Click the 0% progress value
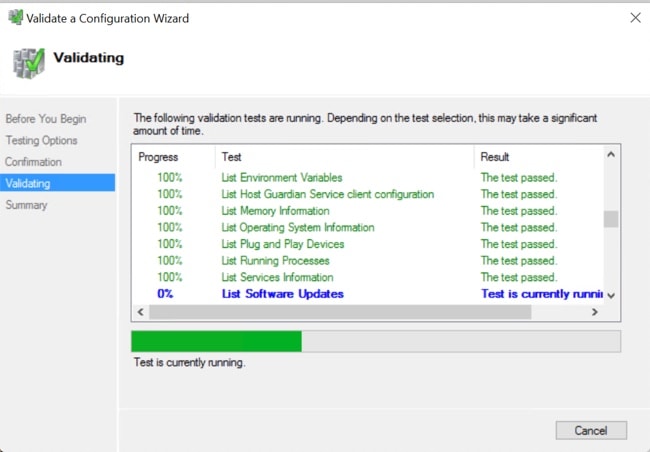 [x=165, y=294]
